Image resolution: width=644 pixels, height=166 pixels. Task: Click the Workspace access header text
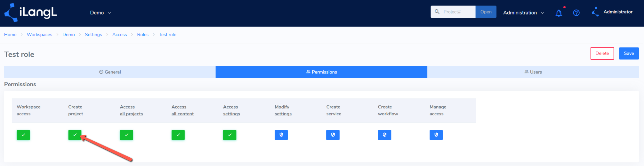point(28,110)
